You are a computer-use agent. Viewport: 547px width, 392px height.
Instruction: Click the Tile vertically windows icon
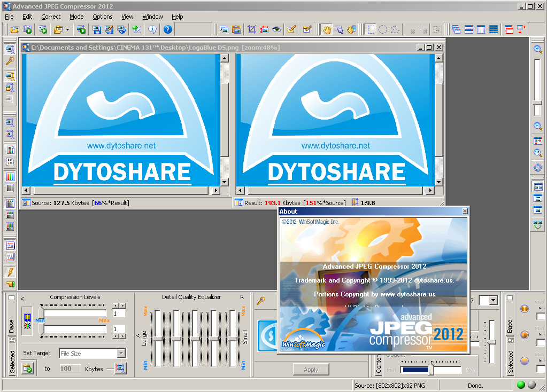coord(481,29)
